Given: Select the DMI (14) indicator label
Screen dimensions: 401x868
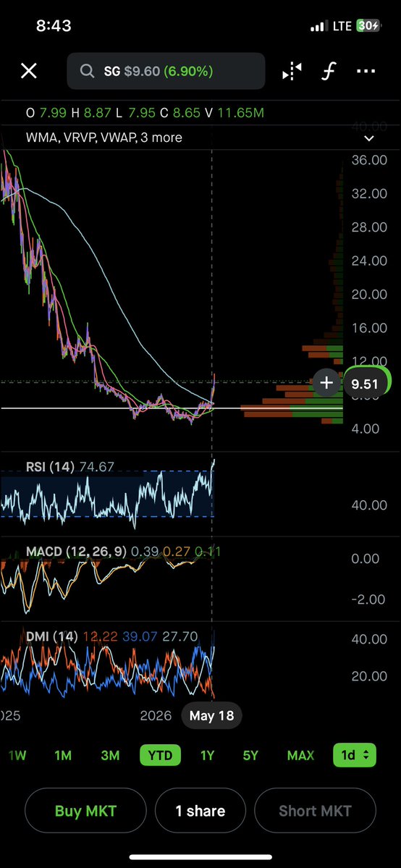Looking at the screenshot, I should pos(52,636).
